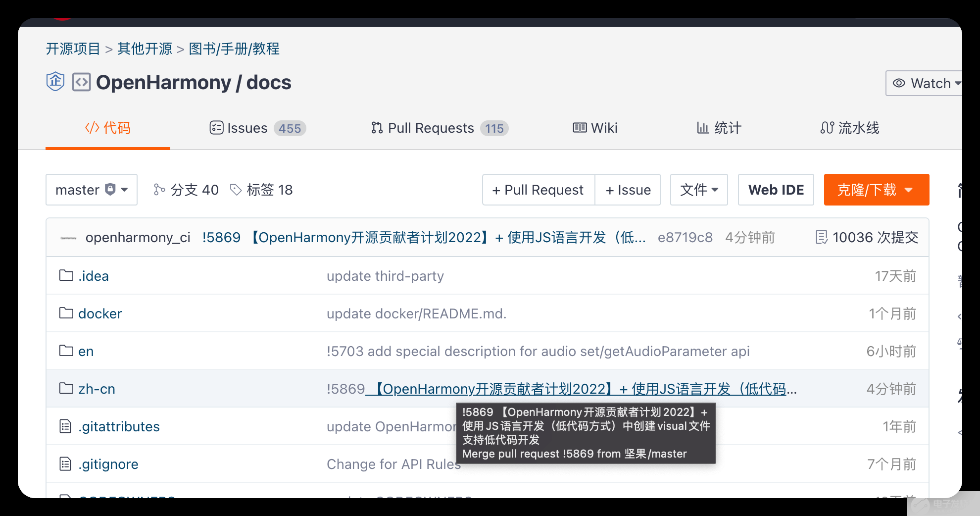Screen dimensions: 980x516
Task: Open the zh-cn row commit message link
Action: (562, 389)
